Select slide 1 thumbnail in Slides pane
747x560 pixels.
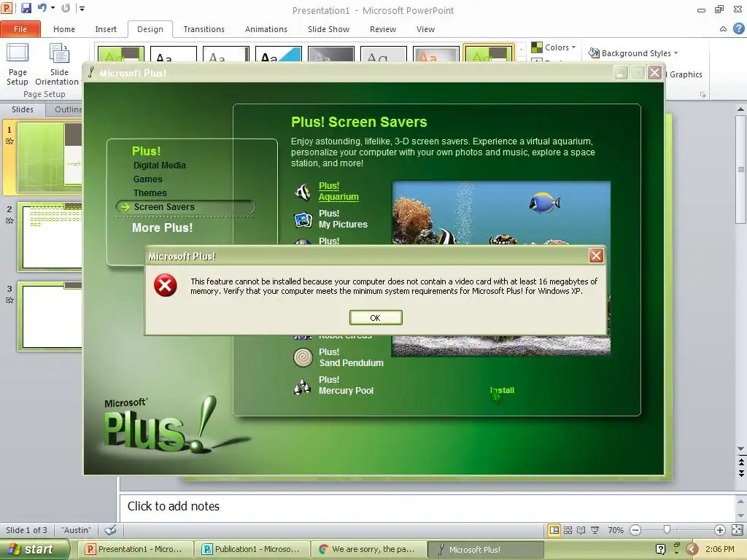(x=50, y=157)
